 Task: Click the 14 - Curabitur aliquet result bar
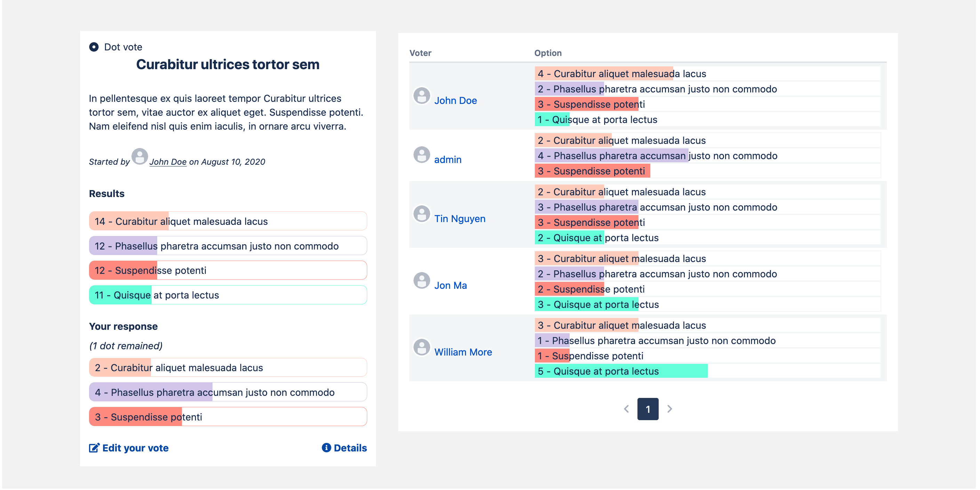tap(227, 221)
